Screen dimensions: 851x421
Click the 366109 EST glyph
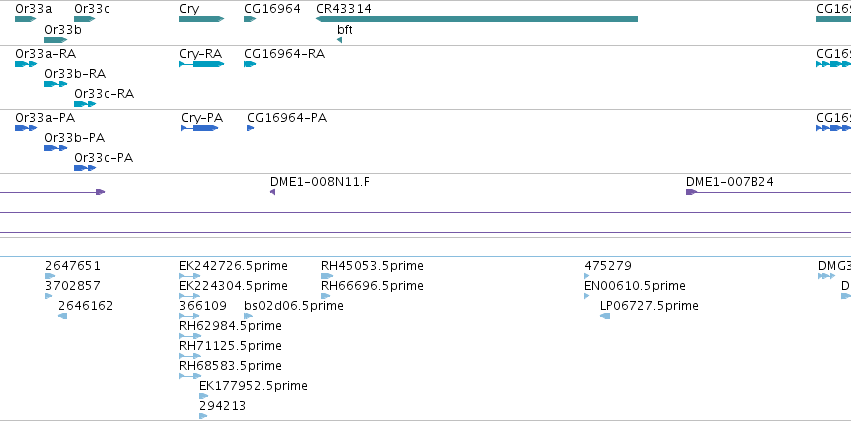point(189,316)
